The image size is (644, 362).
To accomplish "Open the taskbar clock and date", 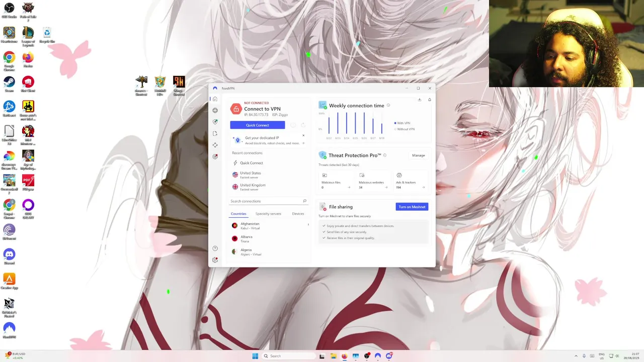I will click(x=631, y=356).
